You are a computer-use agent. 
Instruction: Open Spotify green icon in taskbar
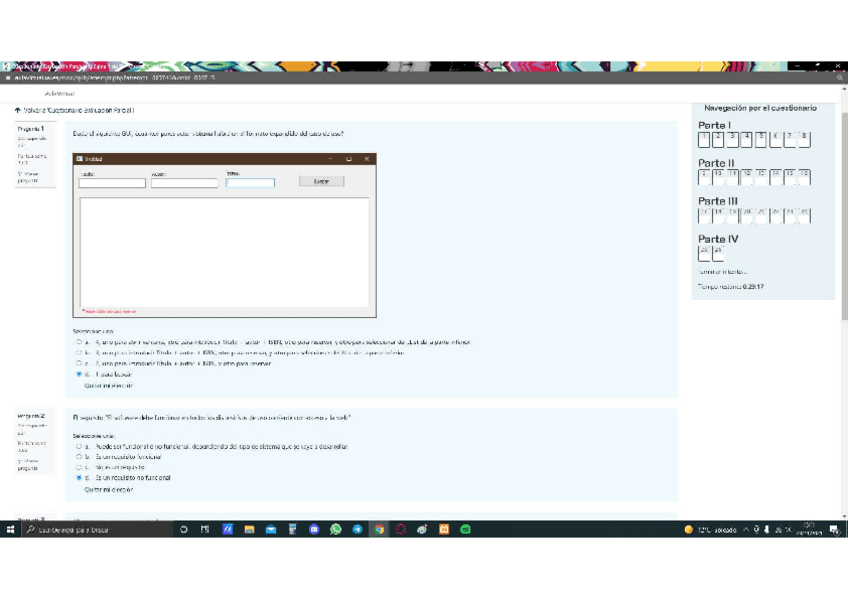pos(466,530)
